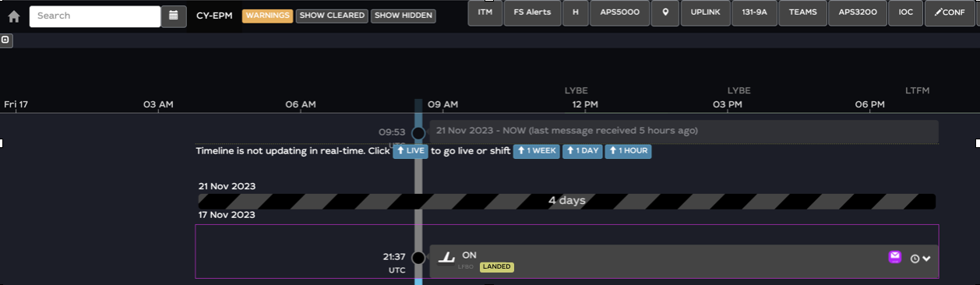Click the landing aircraft icon
The width and height of the screenshot is (980, 285).
point(446,258)
